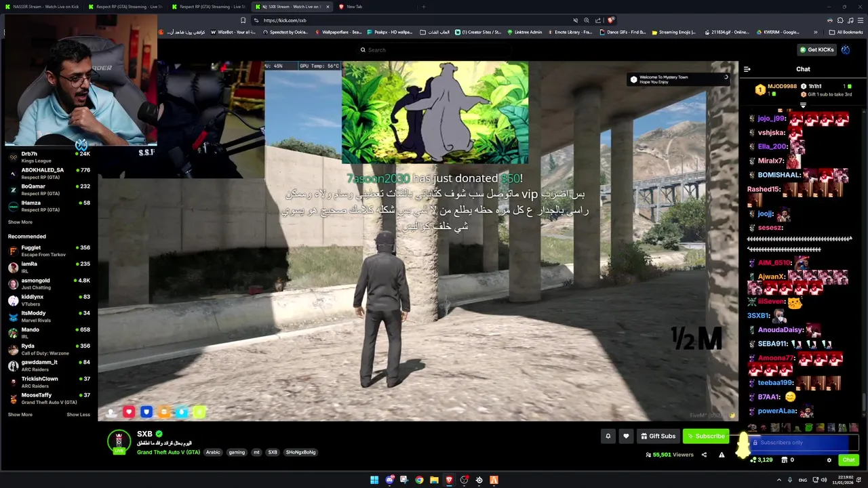Open iamRa's IRL stream
Image resolution: width=868 pixels, height=488 pixels.
(x=49, y=267)
